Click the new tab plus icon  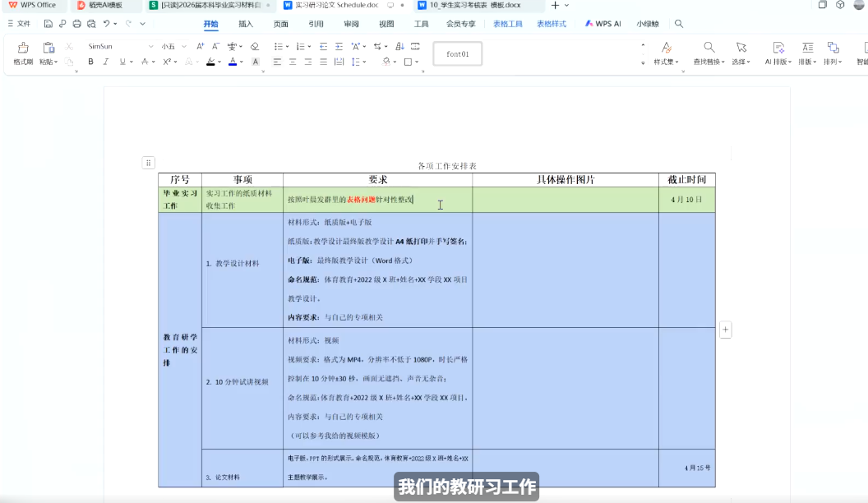[x=555, y=5]
